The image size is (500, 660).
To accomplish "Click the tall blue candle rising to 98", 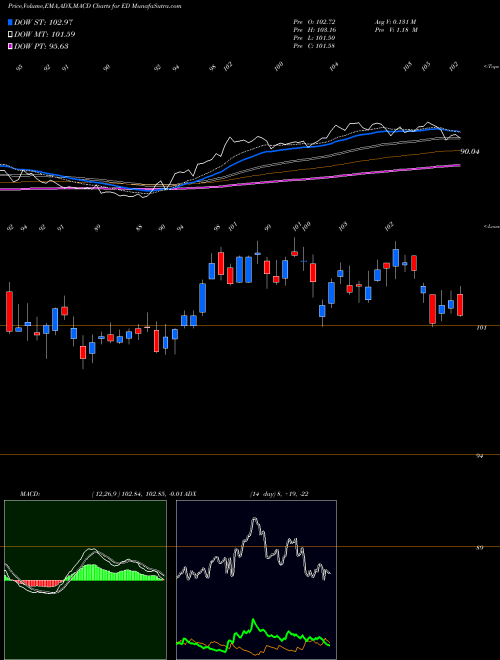I will [x=202, y=298].
